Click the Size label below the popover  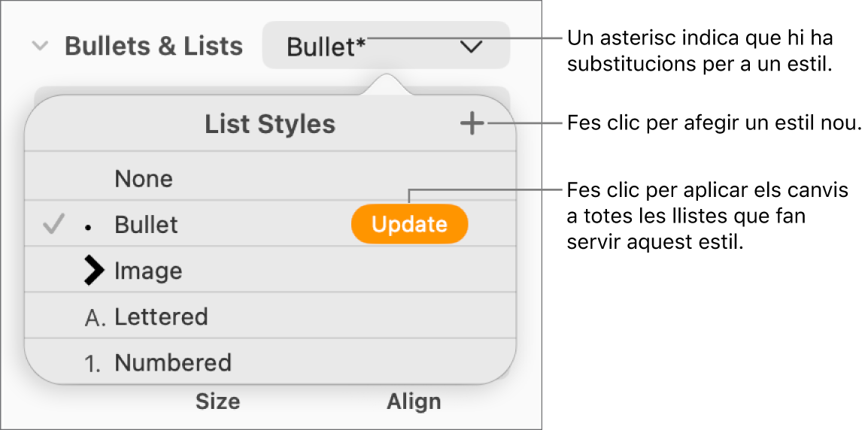(217, 401)
